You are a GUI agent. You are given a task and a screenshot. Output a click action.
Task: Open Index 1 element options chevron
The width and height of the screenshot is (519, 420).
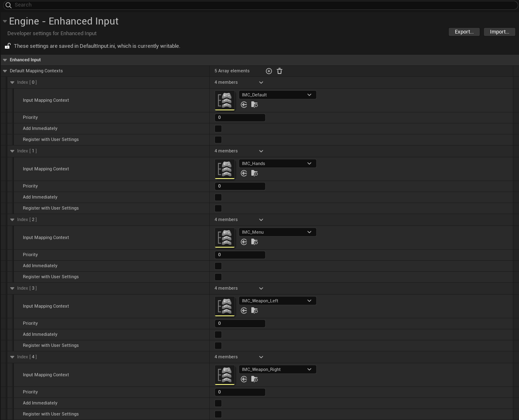tap(261, 151)
